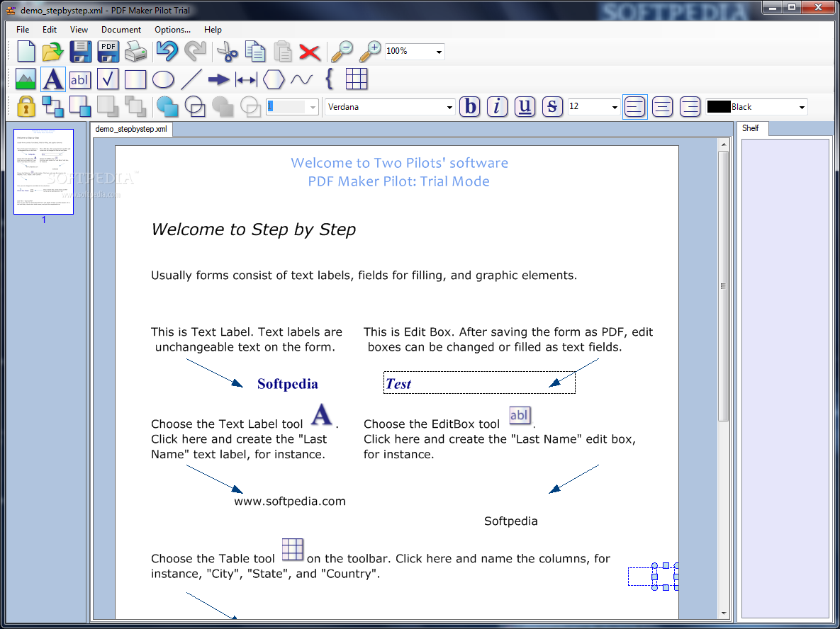Viewport: 840px width, 629px height.
Task: Save document with floppy disk icon
Action: [80, 52]
